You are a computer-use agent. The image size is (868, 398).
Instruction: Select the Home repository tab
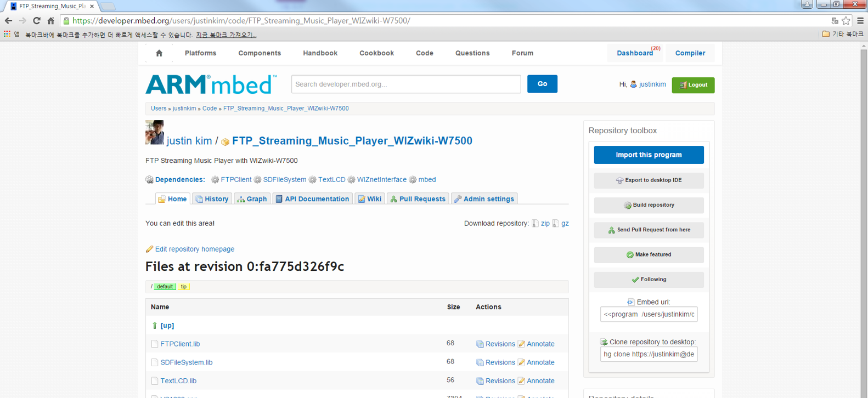coord(173,199)
